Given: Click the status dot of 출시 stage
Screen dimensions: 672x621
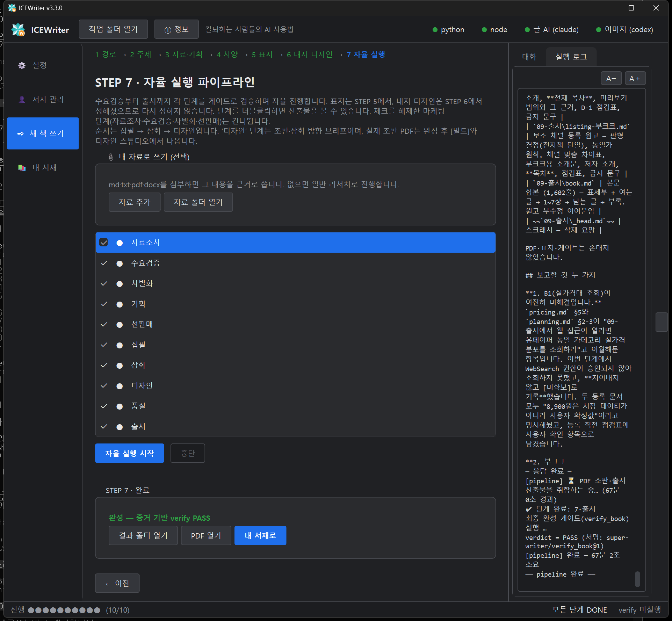Looking at the screenshot, I should 120,427.
